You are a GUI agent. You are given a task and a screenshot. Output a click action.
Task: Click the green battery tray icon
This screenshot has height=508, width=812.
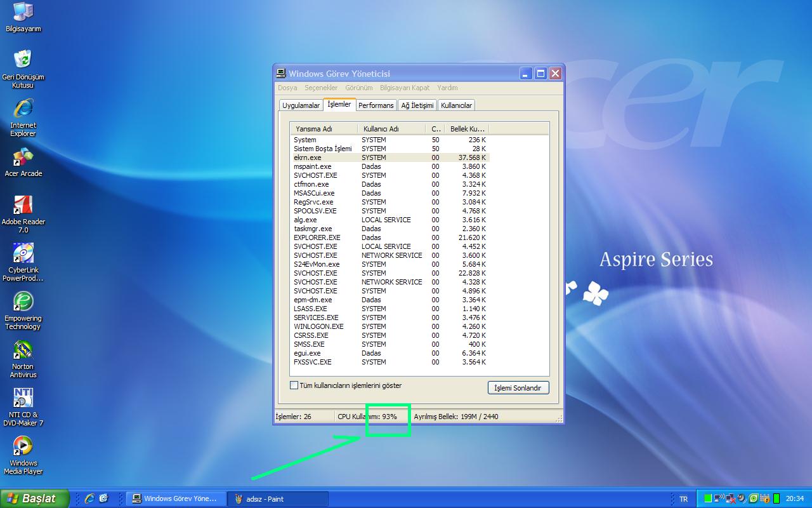tap(776, 498)
